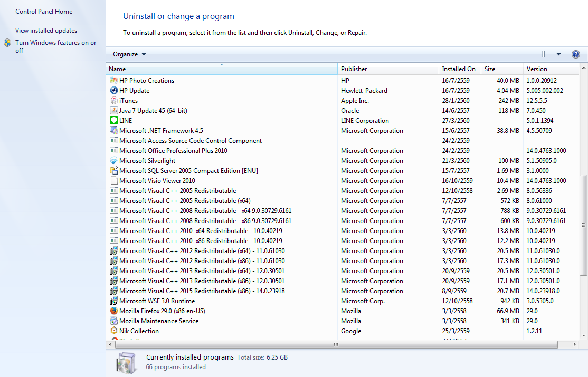588x377 pixels.
Task: Sort the list by Size column
Action: point(502,69)
